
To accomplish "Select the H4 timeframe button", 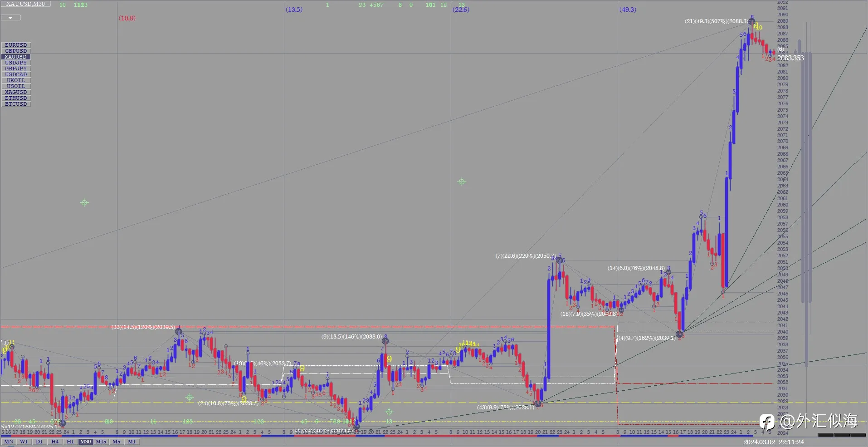I will (x=54, y=442).
